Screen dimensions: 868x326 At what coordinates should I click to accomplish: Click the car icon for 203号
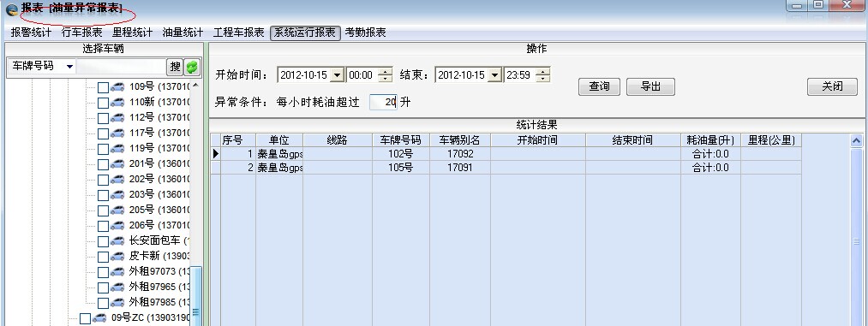coord(117,195)
